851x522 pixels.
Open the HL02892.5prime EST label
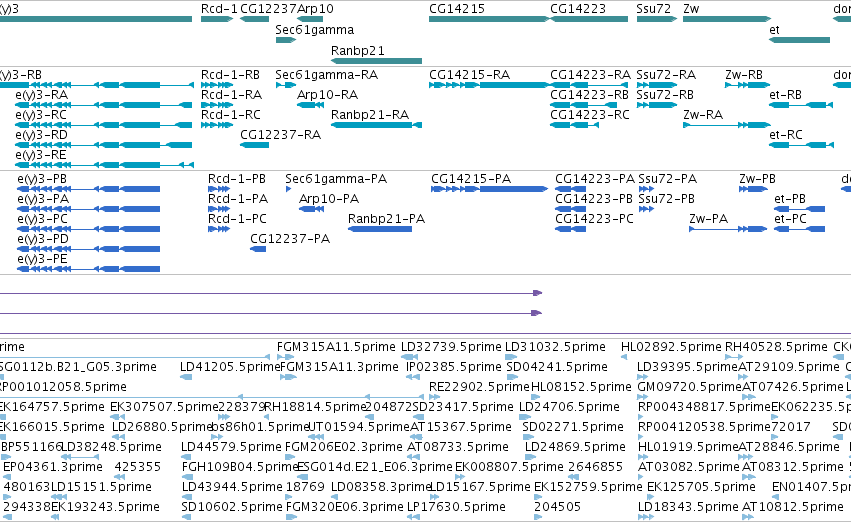click(671, 347)
